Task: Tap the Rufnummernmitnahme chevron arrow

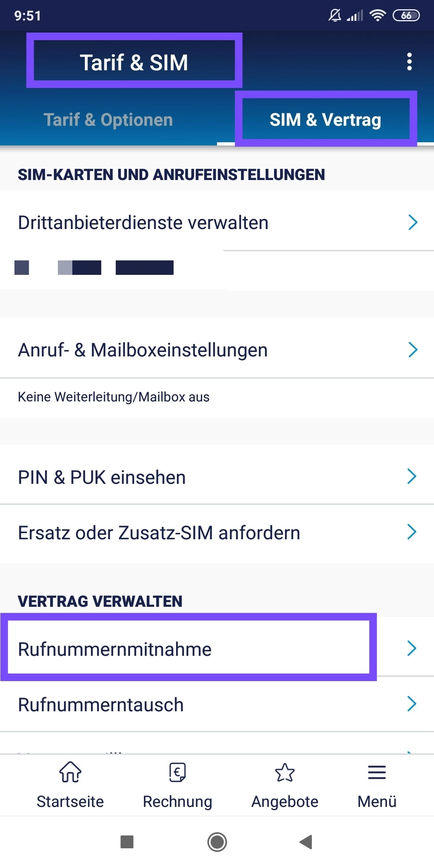Action: 411,648
